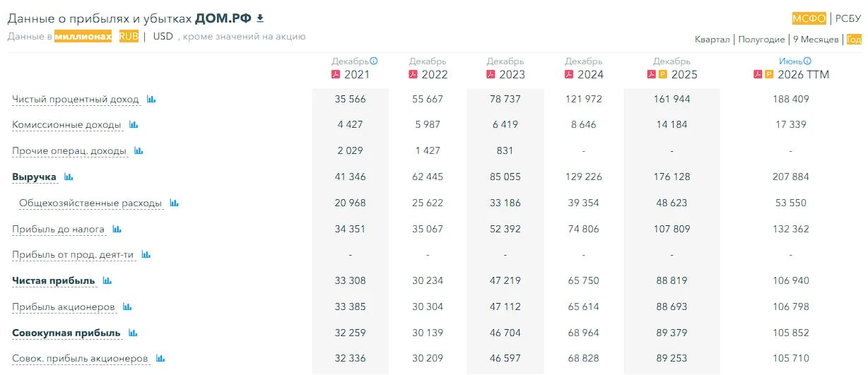Open the Выручка row link

(34, 177)
